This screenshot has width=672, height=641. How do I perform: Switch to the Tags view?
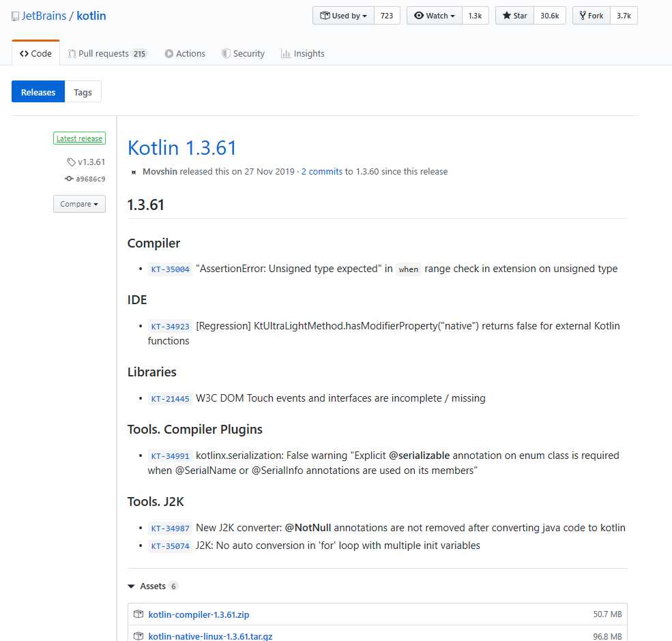pyautogui.click(x=83, y=91)
